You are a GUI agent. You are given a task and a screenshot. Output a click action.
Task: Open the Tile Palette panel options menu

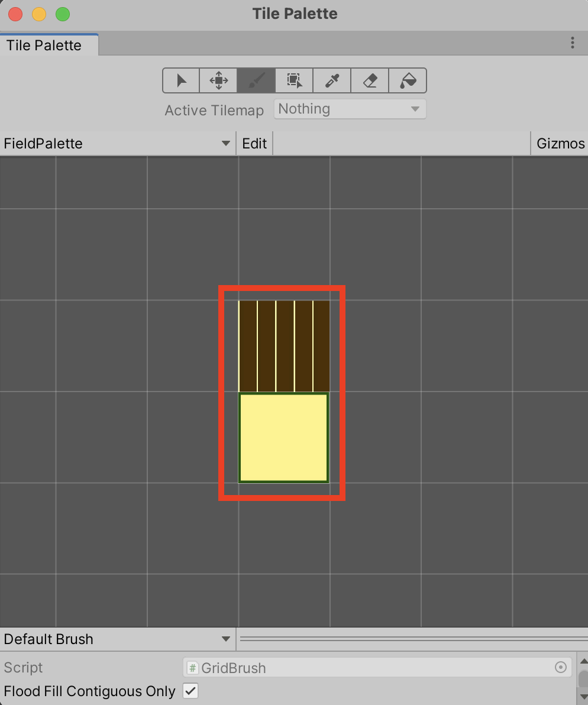572,43
